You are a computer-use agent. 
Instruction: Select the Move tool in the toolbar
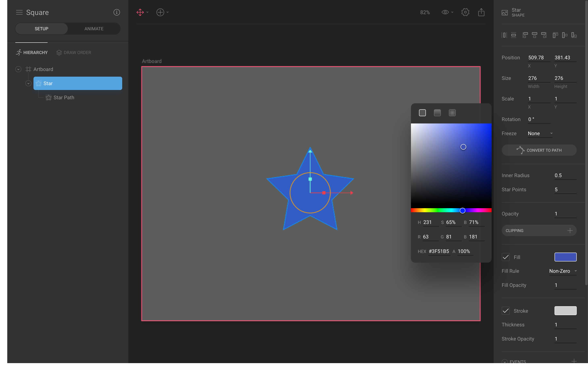[140, 12]
